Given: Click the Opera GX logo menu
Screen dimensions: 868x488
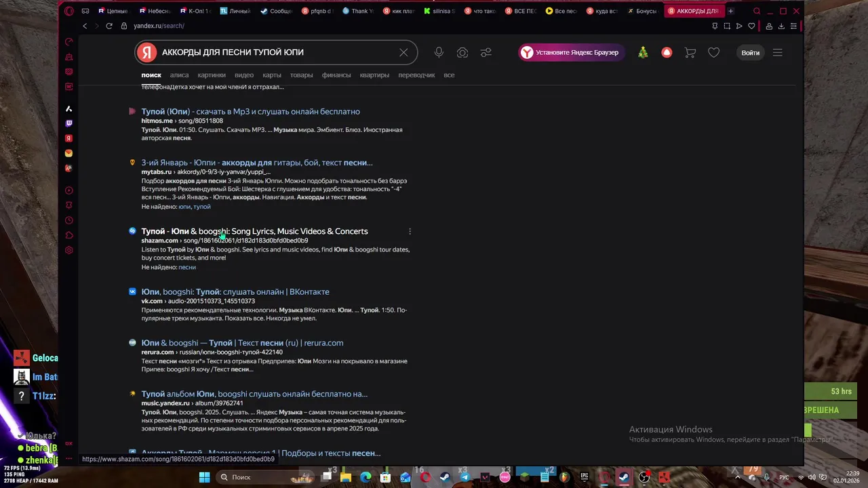Looking at the screenshot, I should click(x=68, y=11).
